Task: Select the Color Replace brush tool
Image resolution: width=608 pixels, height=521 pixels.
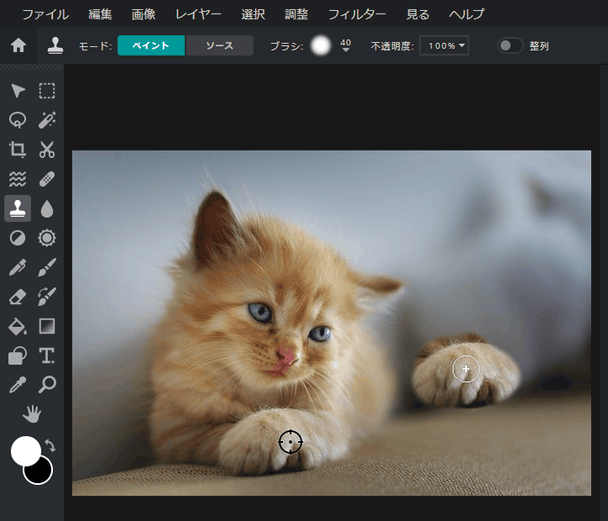Action: pos(47,297)
